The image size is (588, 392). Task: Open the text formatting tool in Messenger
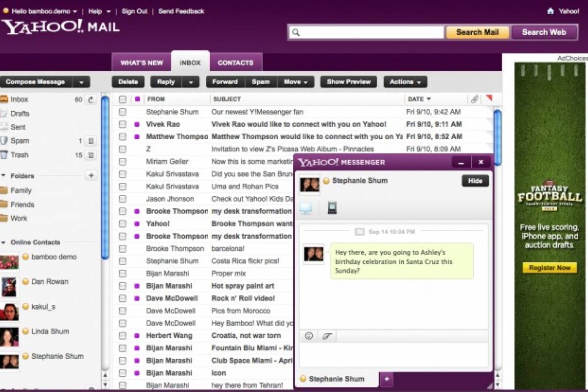click(327, 336)
